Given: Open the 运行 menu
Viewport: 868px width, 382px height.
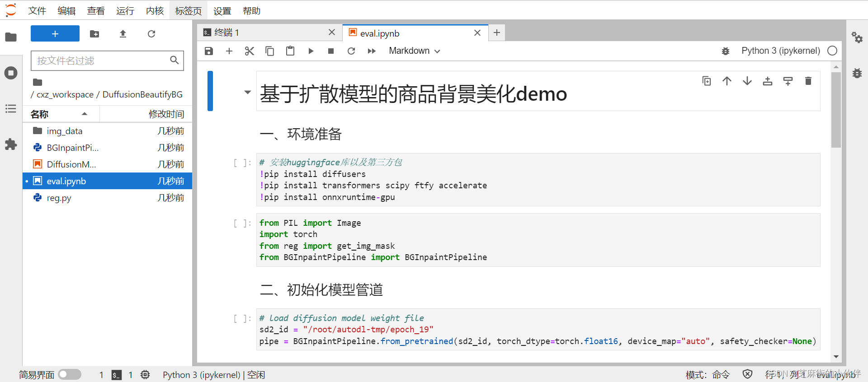Looking at the screenshot, I should point(125,10).
